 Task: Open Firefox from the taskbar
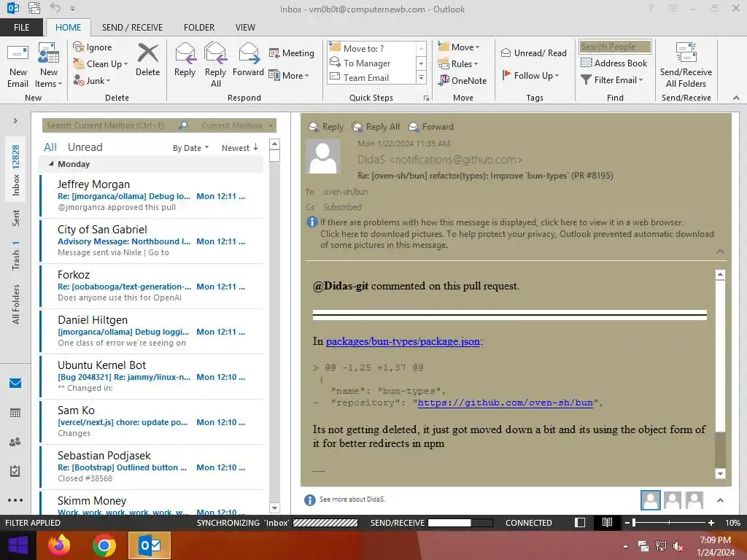coord(59,545)
